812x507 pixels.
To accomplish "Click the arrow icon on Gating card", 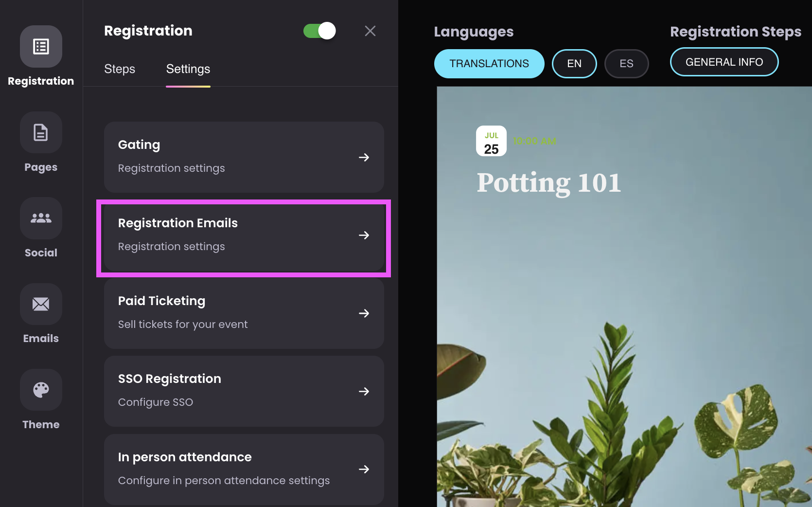I will click(364, 157).
